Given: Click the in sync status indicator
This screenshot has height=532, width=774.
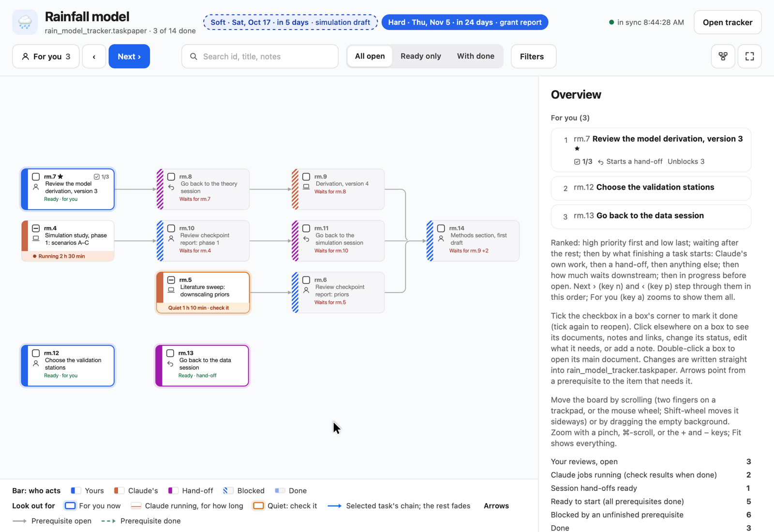Looking at the screenshot, I should click(x=646, y=22).
